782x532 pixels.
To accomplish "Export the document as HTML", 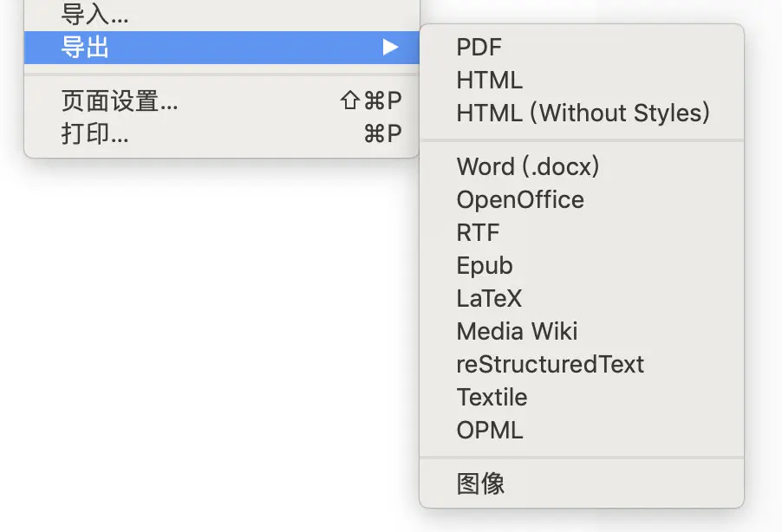I will [x=490, y=81].
